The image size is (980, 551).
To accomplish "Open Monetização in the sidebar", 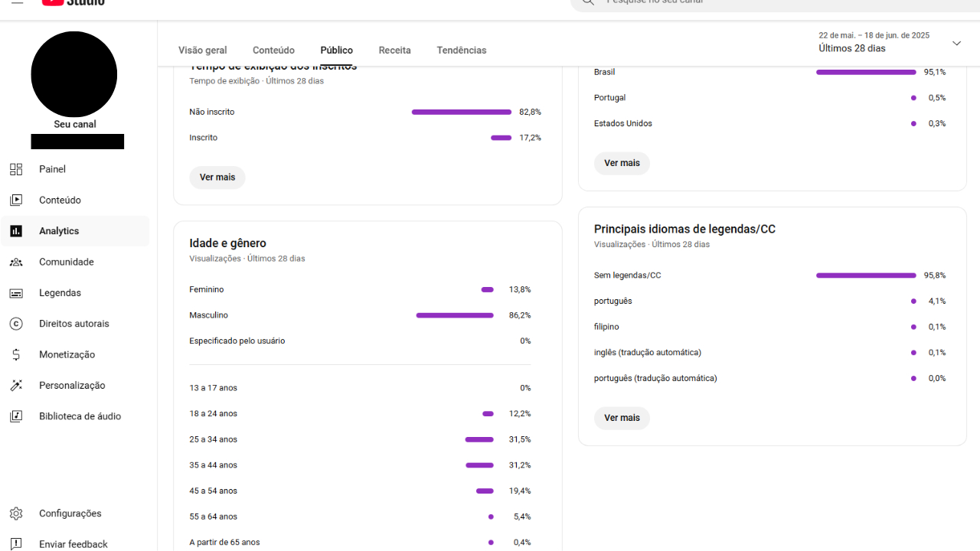I will point(75,354).
